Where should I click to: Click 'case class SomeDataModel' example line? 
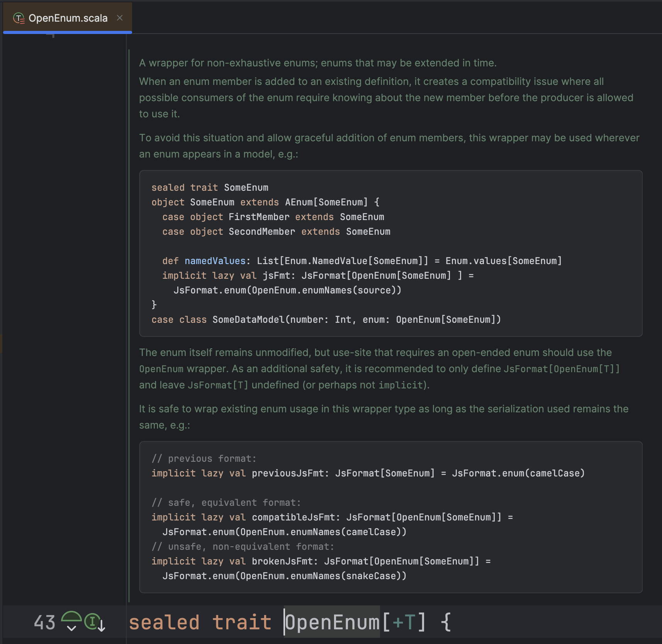(326, 320)
